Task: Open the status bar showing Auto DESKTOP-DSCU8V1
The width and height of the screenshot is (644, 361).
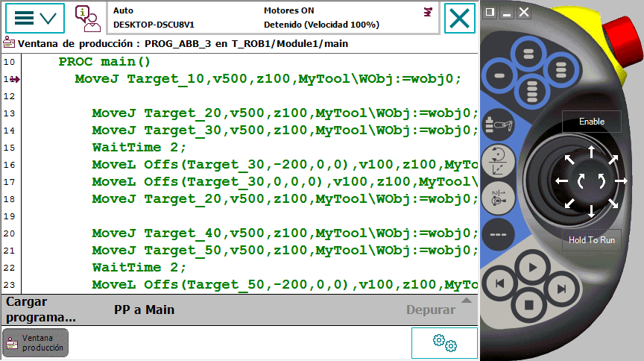Action: point(273,18)
